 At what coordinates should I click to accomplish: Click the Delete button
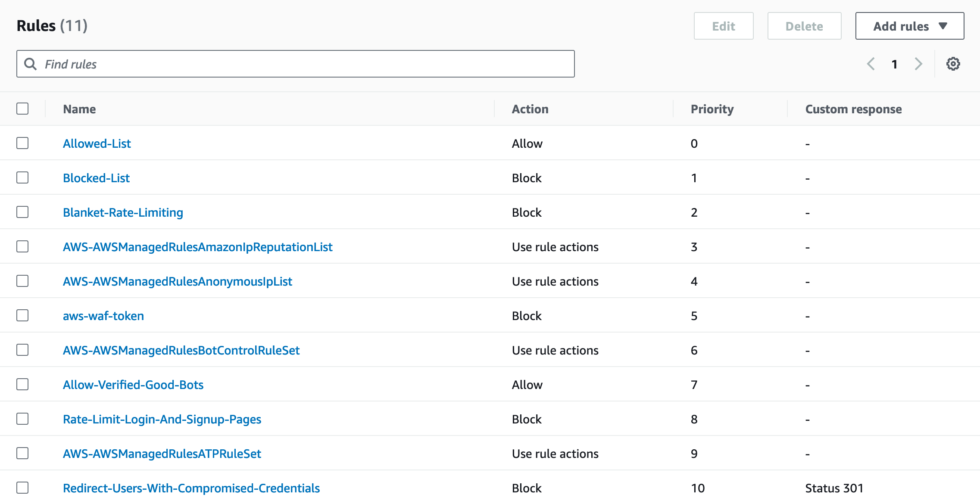tap(804, 26)
